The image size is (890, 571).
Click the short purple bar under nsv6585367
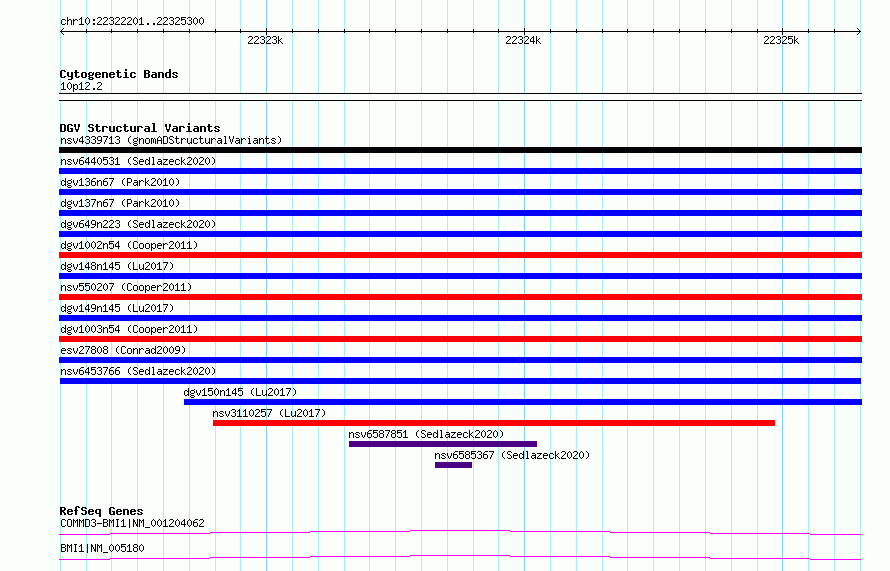tap(454, 465)
